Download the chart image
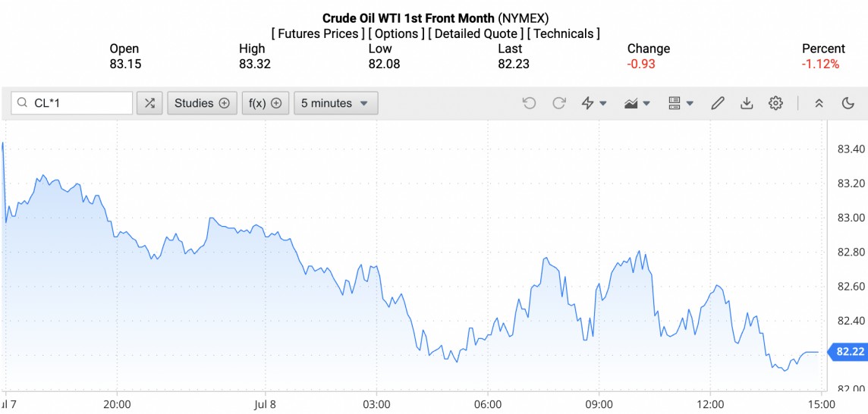Screen dimensions: 868x414 [747, 103]
